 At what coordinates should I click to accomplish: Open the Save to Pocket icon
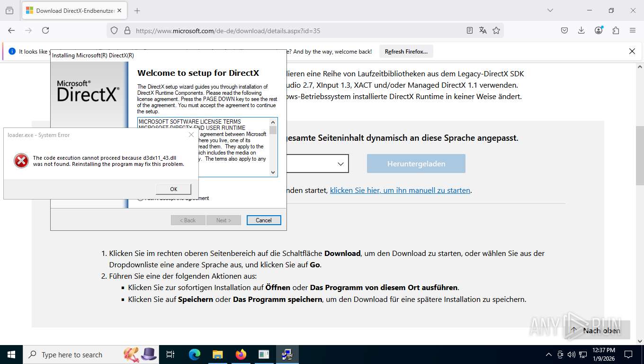[564, 30]
